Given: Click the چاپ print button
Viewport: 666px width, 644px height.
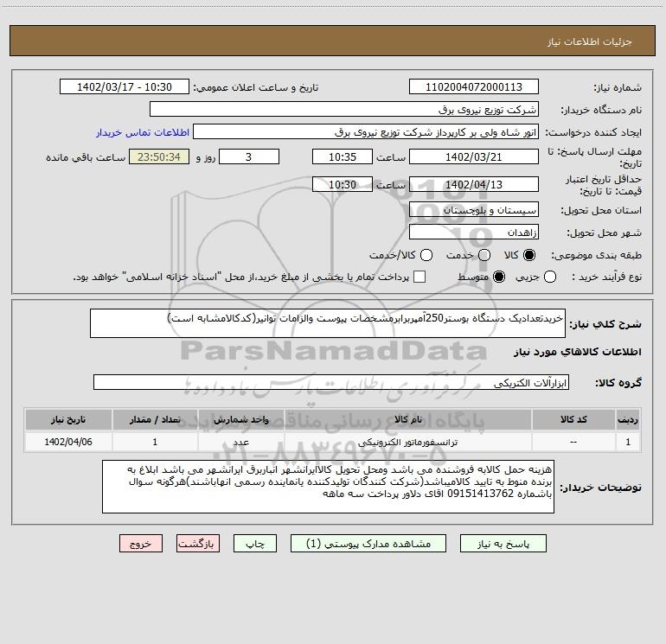Looking at the screenshot, I should click(255, 544).
